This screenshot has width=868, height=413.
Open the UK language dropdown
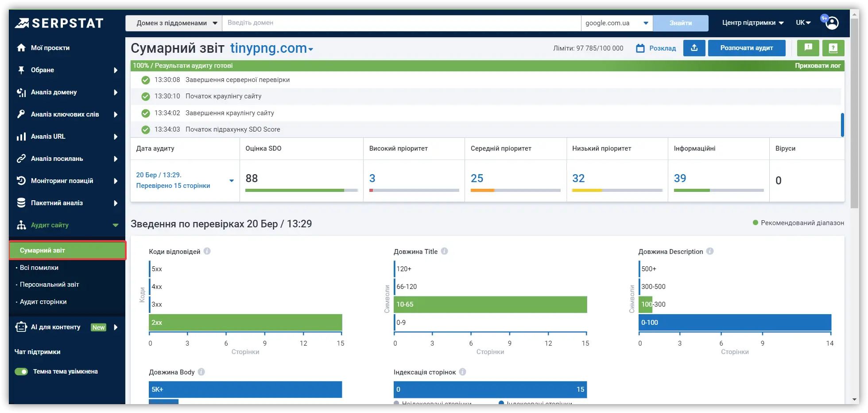803,23
